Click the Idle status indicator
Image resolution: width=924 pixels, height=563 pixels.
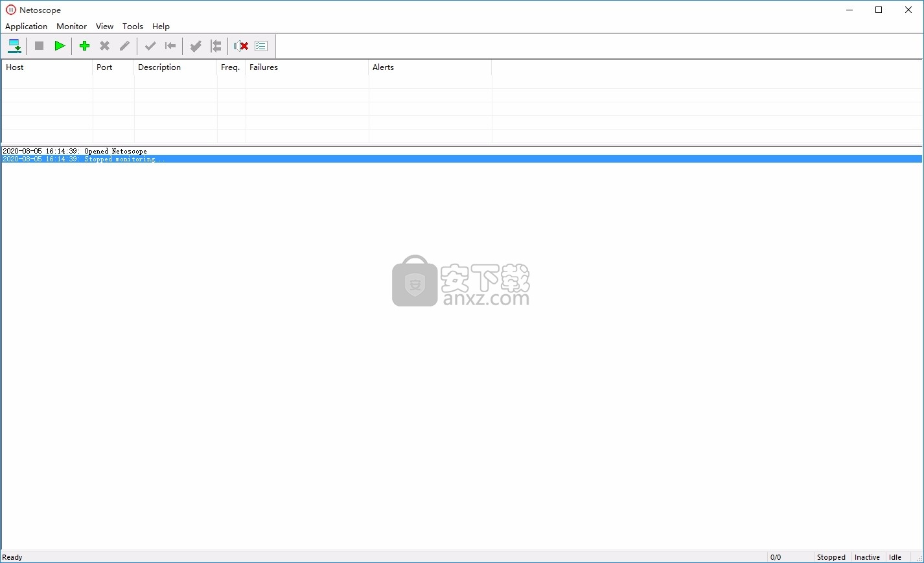[x=895, y=557]
